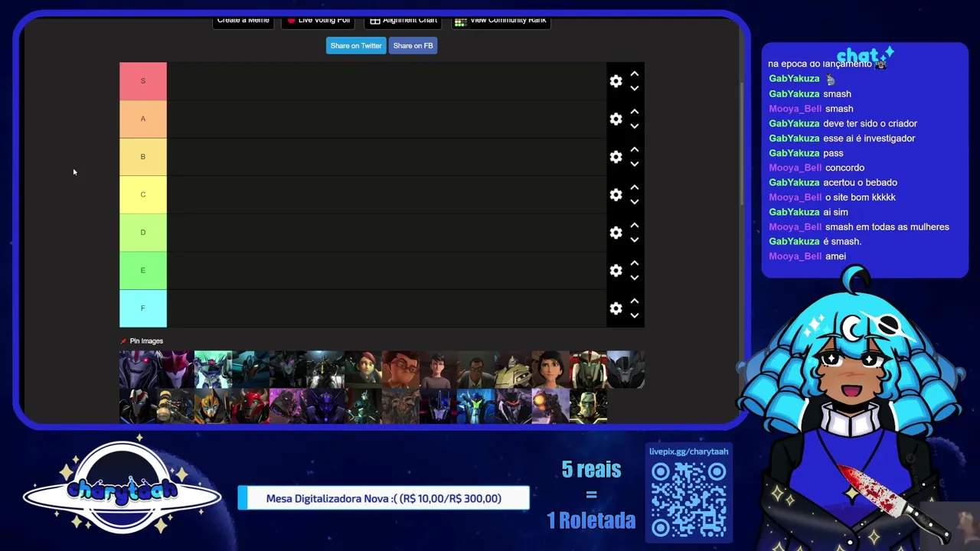The height and width of the screenshot is (551, 980).
Task: Select the red S tier label
Action: 143,81
